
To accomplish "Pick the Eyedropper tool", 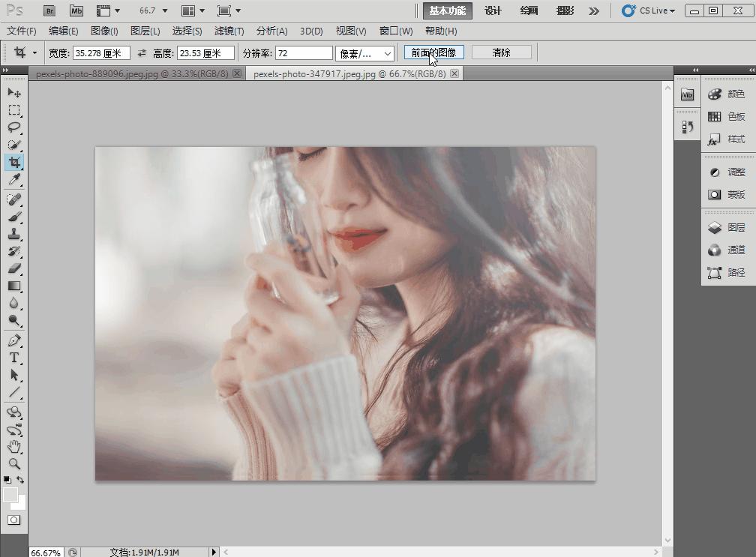I will coord(13,180).
